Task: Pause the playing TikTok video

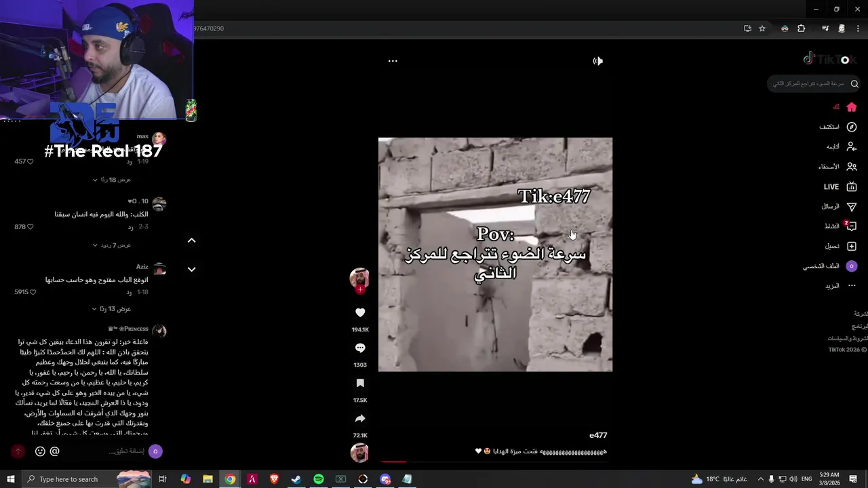Action: (495, 255)
